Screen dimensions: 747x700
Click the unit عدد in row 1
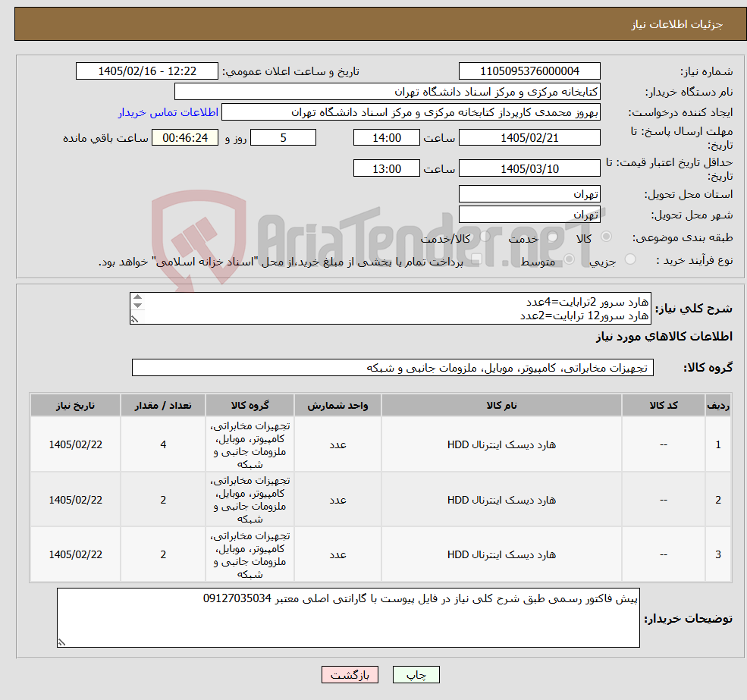[x=337, y=444]
